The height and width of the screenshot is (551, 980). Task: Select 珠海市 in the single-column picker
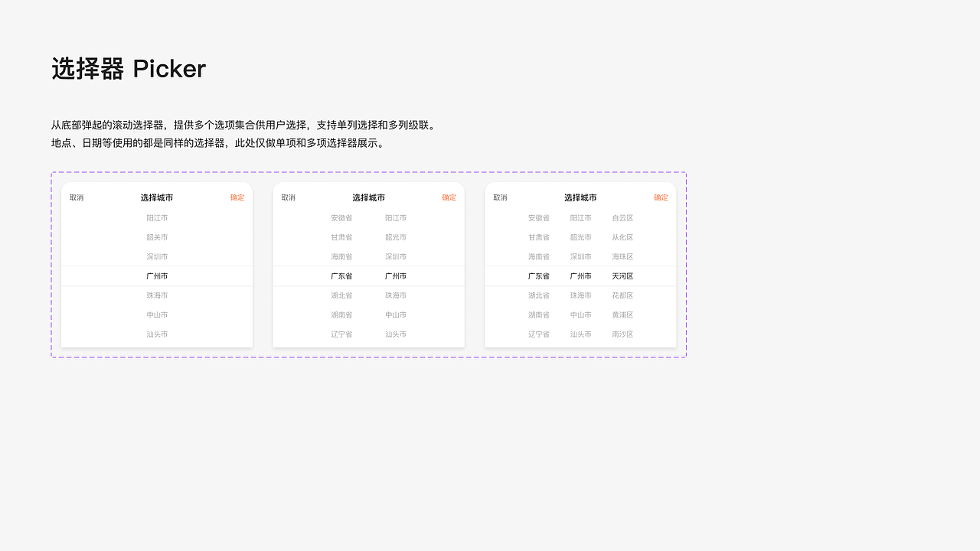pyautogui.click(x=157, y=295)
